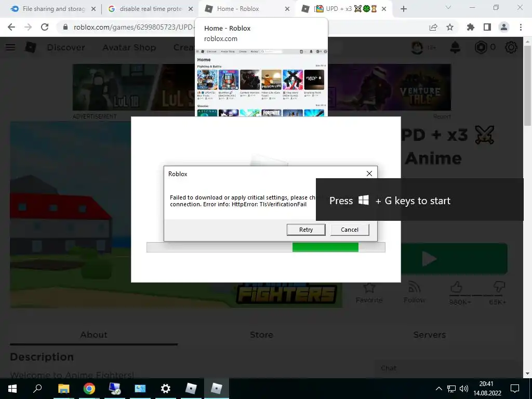Reload the current Roblox page
The width and height of the screenshot is (532, 399).
pos(45,27)
